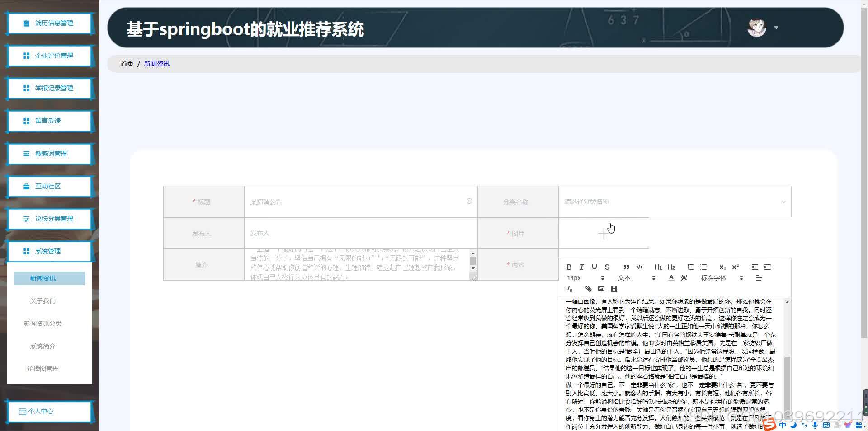Screen dimensions: 868x431
Task: Apply italic formatting
Action: pyautogui.click(x=582, y=267)
